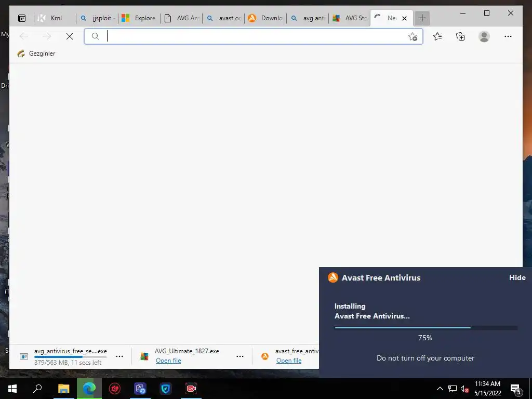Hide the Avast installer popup
The image size is (532, 399).
517,277
